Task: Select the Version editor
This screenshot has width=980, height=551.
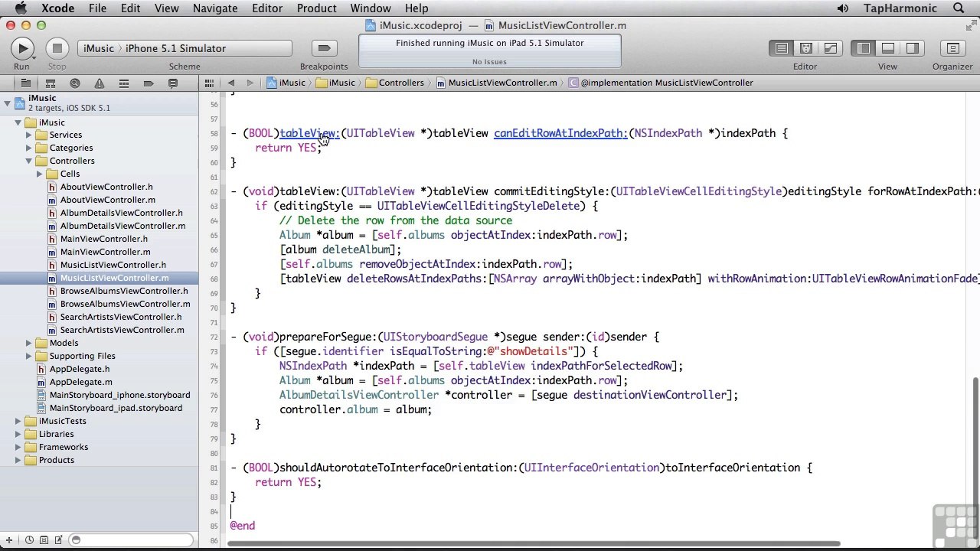Action: (830, 48)
